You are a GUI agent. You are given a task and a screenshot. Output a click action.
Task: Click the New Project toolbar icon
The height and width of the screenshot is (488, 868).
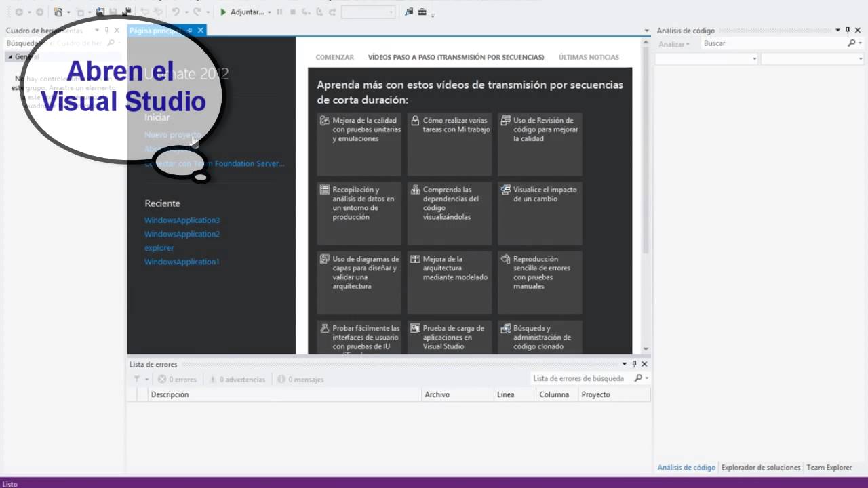[x=58, y=12]
